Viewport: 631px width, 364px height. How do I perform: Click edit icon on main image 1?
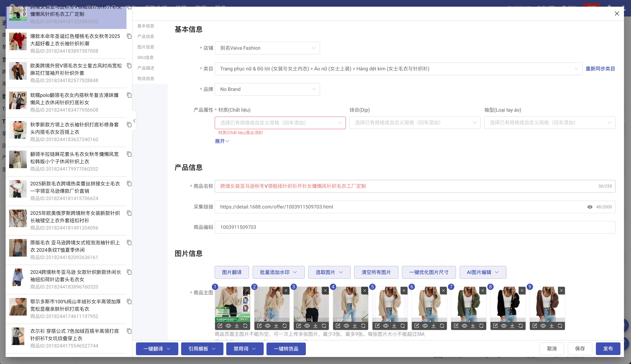tap(220, 326)
